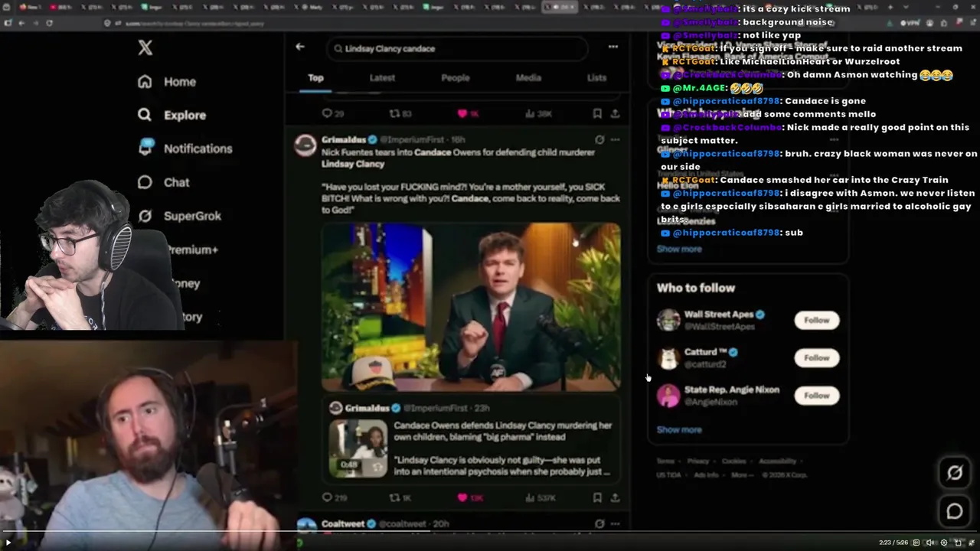980x551 pixels.
Task: Switch to the Lists results tab
Action: [x=596, y=77]
